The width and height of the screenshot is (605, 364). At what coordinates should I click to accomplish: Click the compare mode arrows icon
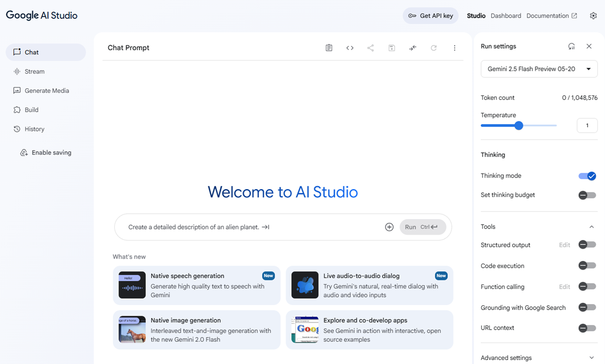coord(413,48)
